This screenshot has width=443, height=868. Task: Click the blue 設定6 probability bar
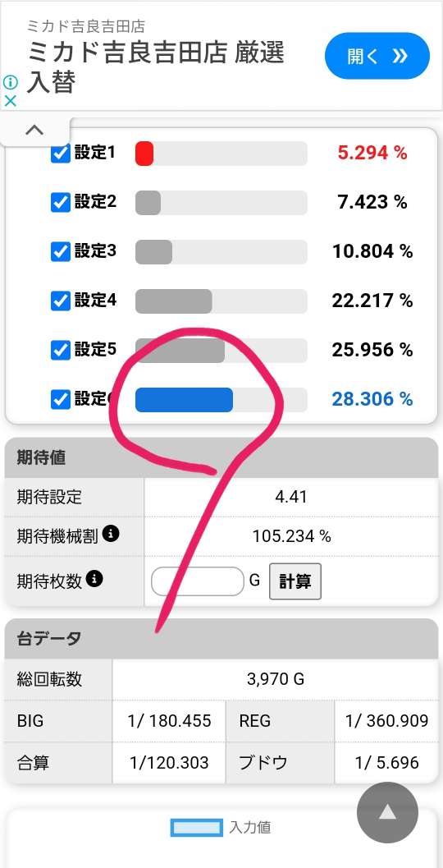[x=184, y=400]
